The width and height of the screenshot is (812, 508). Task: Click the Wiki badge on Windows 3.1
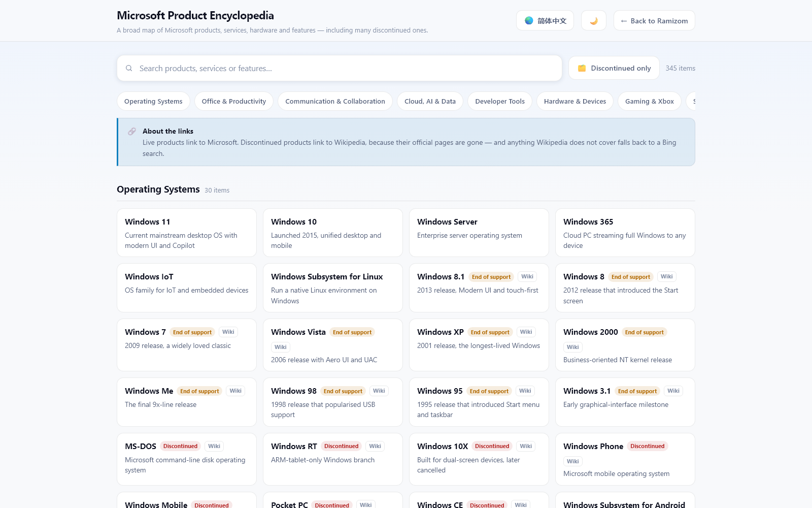[x=673, y=391]
